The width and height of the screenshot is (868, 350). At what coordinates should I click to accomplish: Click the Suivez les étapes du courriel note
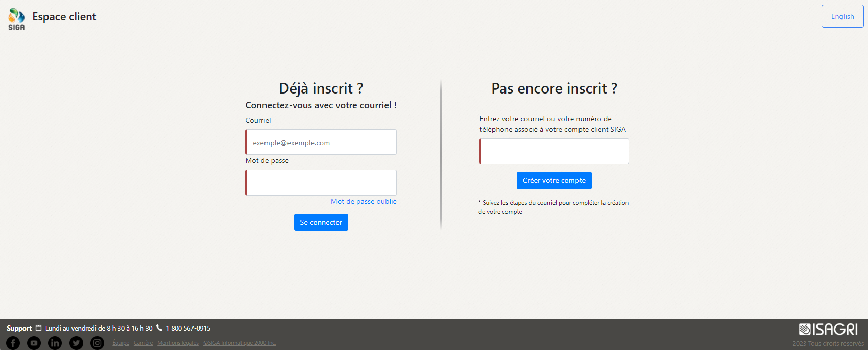pyautogui.click(x=553, y=207)
